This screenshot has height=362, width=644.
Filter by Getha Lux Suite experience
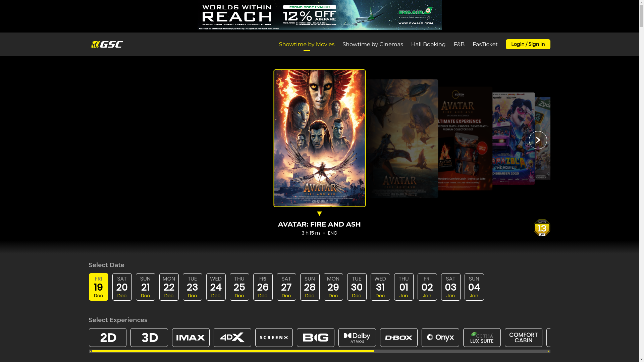[482, 338]
